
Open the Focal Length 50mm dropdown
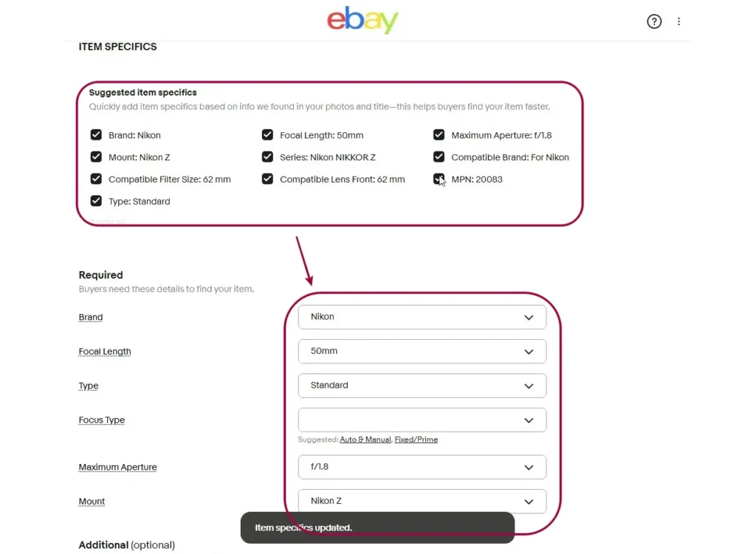pyautogui.click(x=422, y=352)
